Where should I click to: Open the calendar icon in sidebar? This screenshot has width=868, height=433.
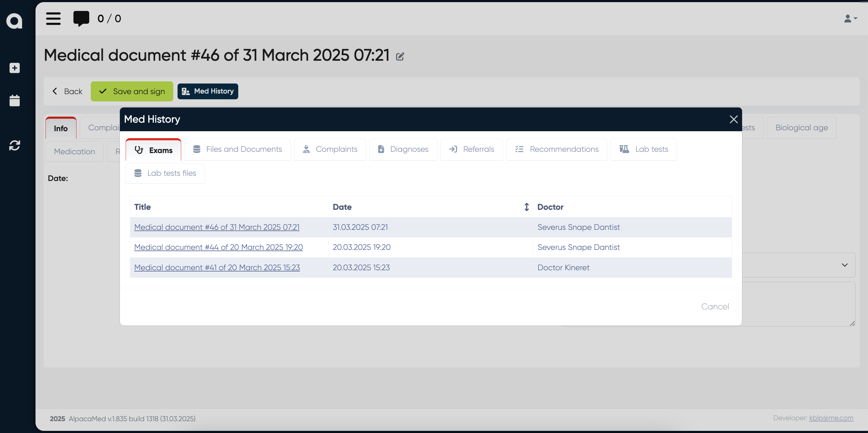(15, 101)
